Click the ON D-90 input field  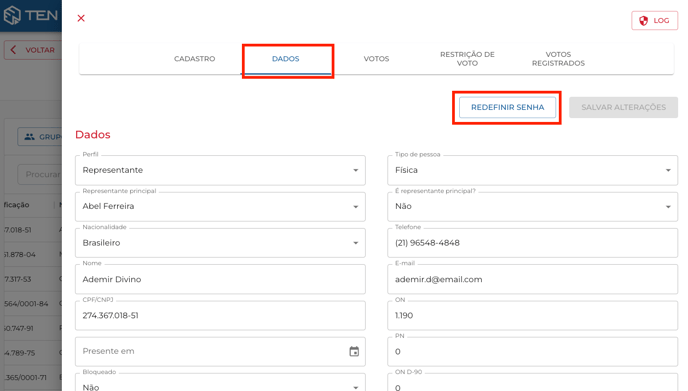532,383
